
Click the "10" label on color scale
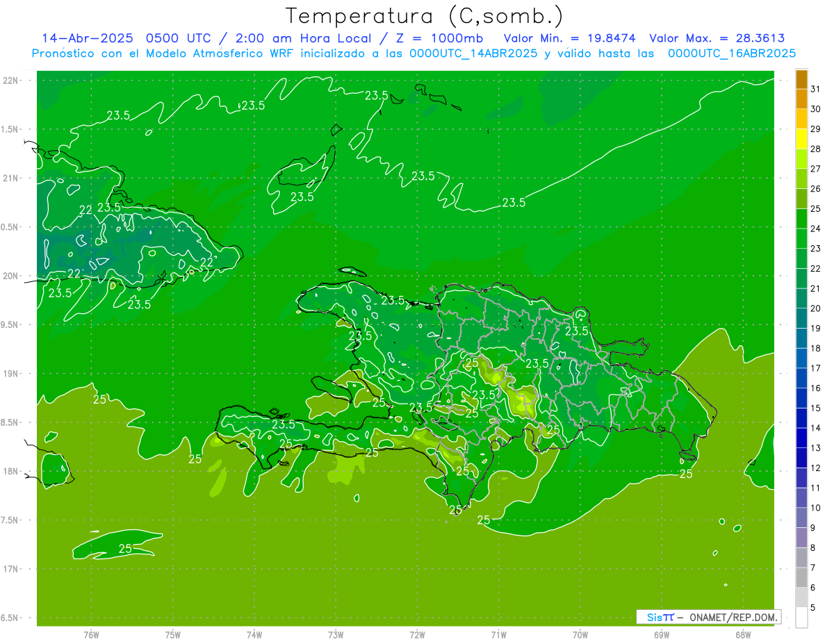point(816,508)
